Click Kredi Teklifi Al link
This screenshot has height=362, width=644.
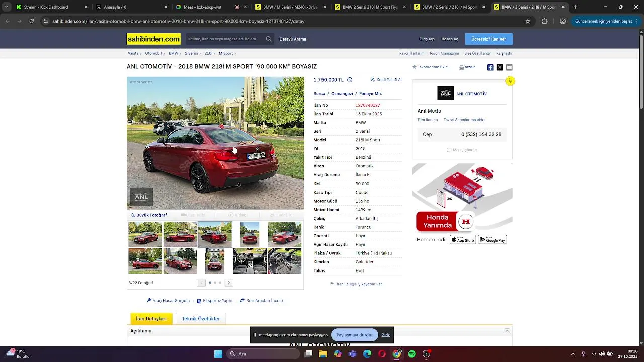click(x=386, y=80)
